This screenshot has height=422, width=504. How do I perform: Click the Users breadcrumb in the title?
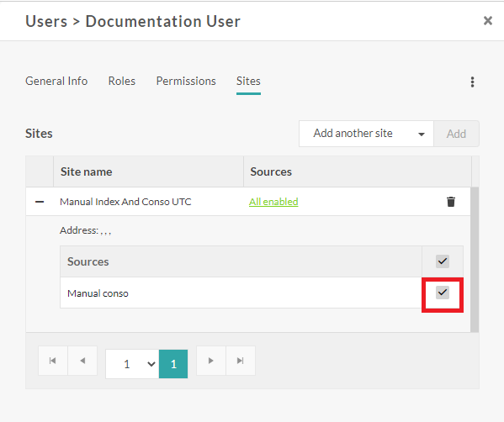(46, 22)
